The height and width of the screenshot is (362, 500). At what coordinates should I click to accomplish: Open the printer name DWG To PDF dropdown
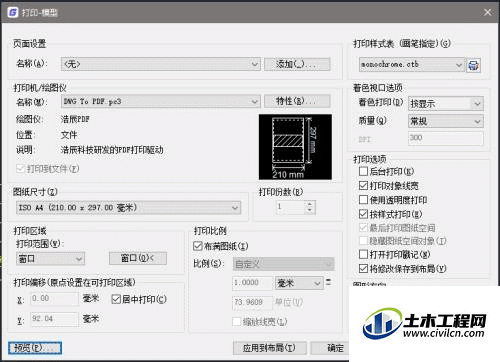161,101
